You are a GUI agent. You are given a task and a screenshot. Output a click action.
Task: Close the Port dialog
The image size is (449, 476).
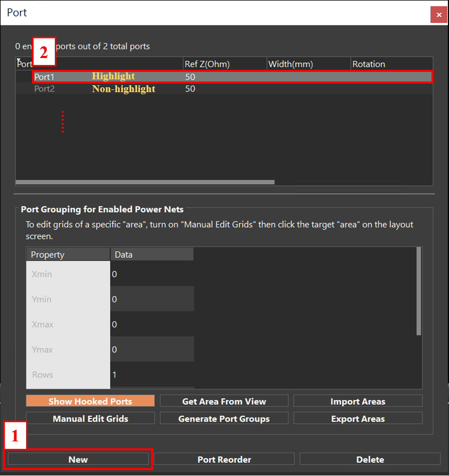click(439, 14)
